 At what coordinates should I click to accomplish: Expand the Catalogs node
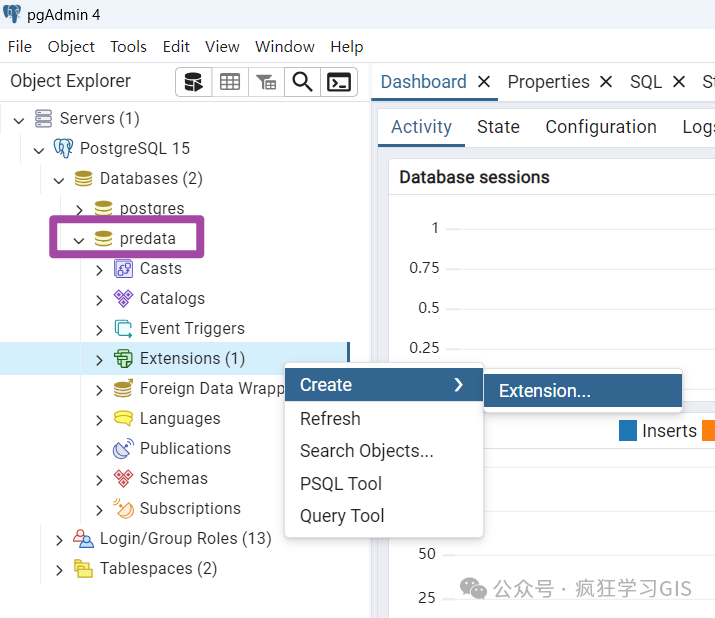99,301
